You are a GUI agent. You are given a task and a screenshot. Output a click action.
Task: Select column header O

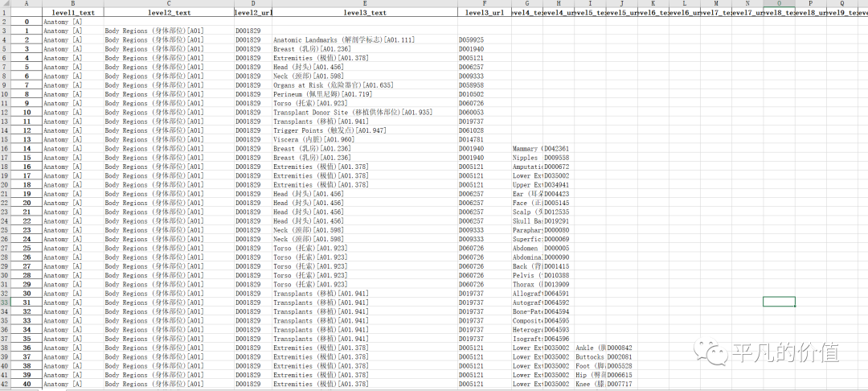[x=779, y=4]
